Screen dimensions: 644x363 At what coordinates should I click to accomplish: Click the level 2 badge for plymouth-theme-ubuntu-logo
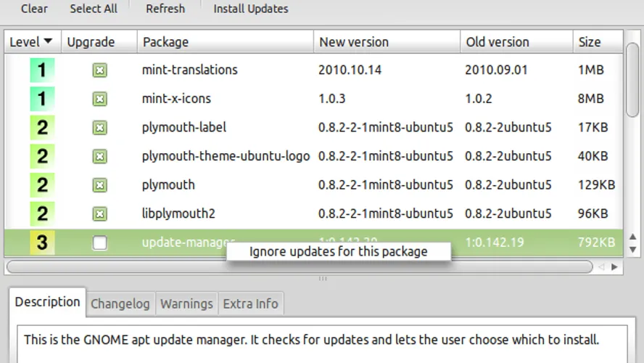click(42, 156)
